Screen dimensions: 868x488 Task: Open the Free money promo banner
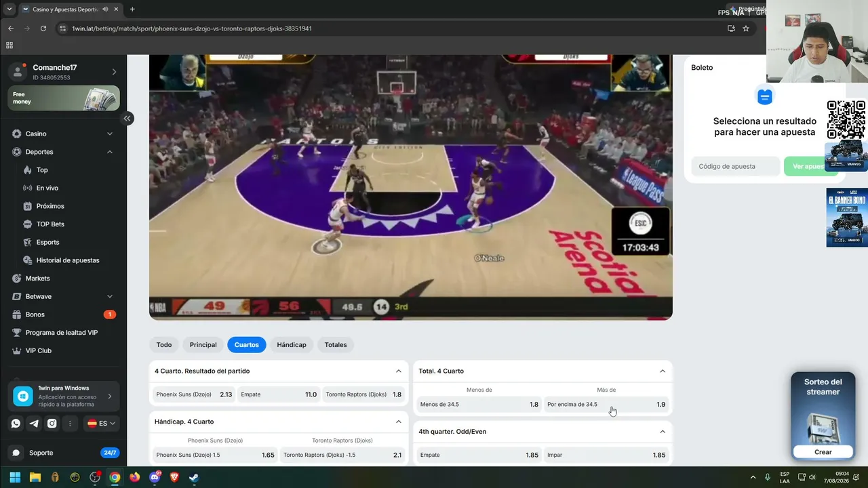coord(64,98)
